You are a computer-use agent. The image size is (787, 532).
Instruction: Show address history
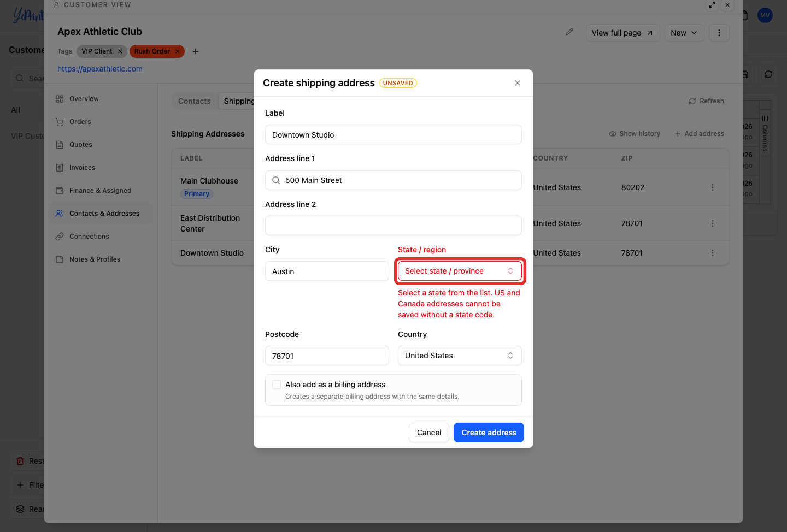pyautogui.click(x=635, y=134)
